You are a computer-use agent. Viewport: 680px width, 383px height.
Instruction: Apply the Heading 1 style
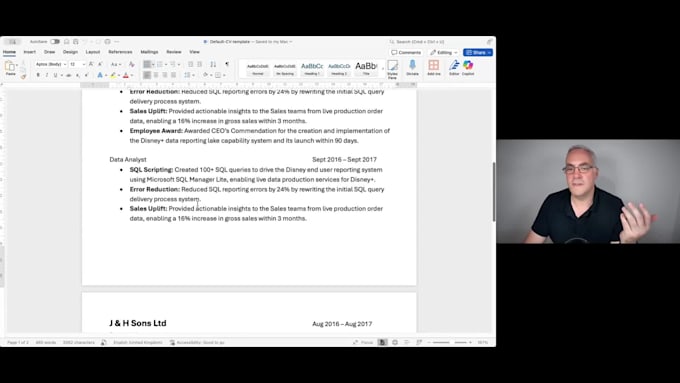pos(312,69)
